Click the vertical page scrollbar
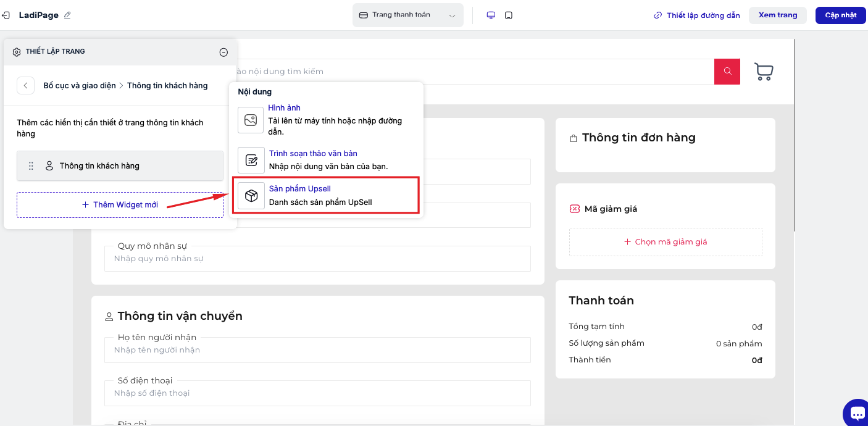Image resolution: width=868 pixels, height=426 pixels. pyautogui.click(x=795, y=136)
